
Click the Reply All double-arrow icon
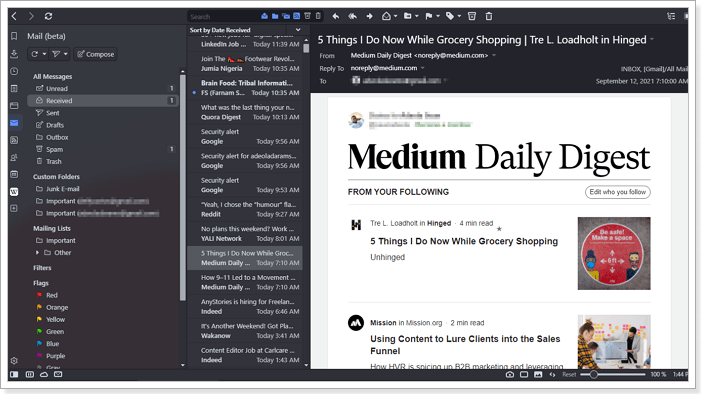352,16
